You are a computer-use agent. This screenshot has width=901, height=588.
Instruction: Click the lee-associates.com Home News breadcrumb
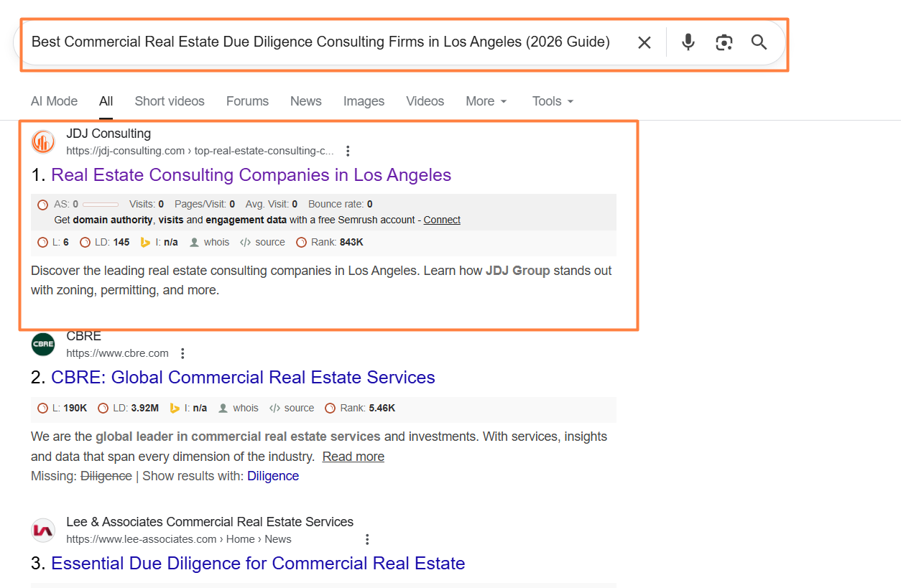tap(179, 539)
